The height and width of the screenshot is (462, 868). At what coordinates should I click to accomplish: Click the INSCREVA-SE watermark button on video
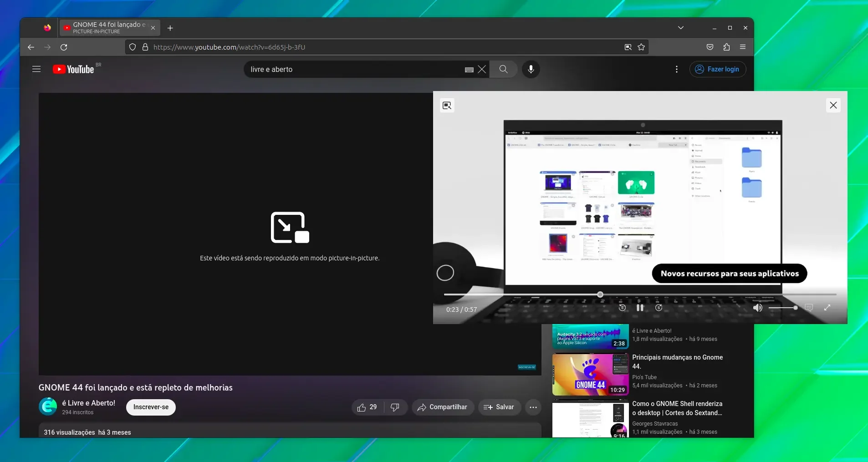pyautogui.click(x=527, y=367)
